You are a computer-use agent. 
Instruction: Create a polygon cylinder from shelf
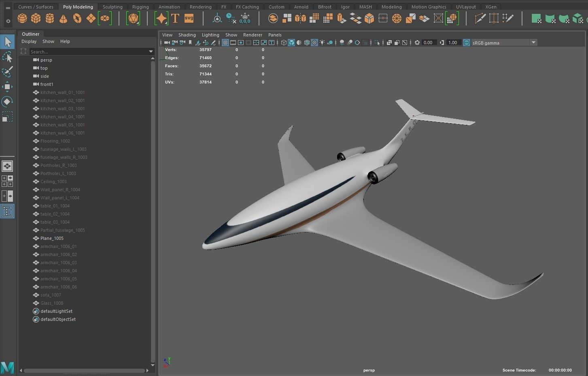click(50, 19)
